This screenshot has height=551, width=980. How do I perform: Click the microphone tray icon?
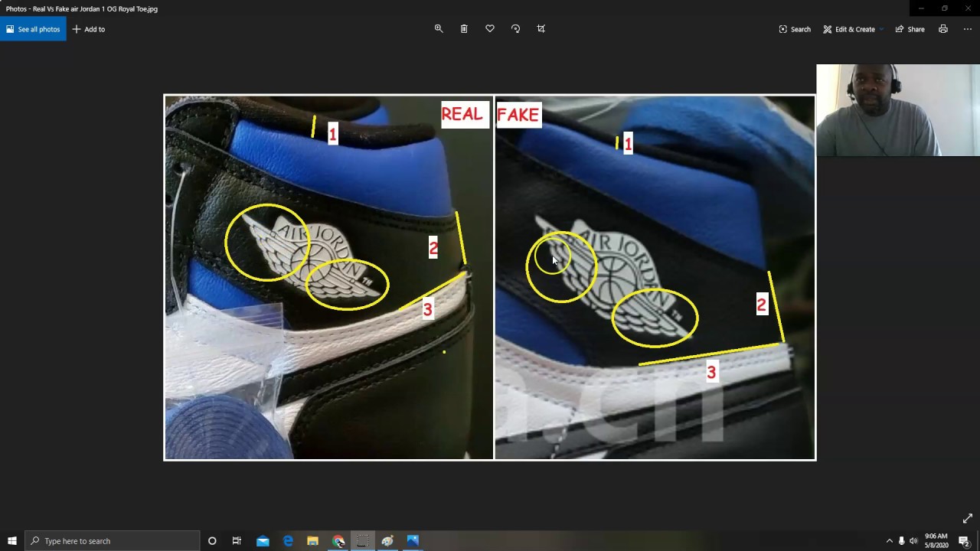pyautogui.click(x=901, y=541)
